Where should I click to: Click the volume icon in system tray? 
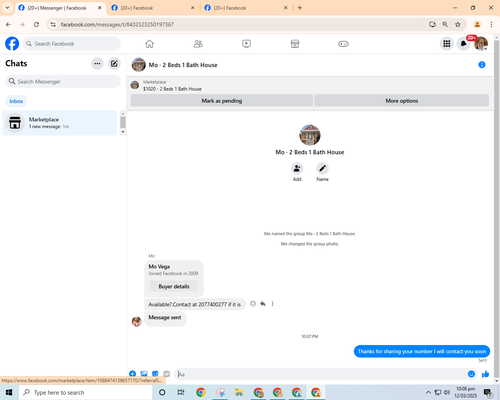(447, 392)
